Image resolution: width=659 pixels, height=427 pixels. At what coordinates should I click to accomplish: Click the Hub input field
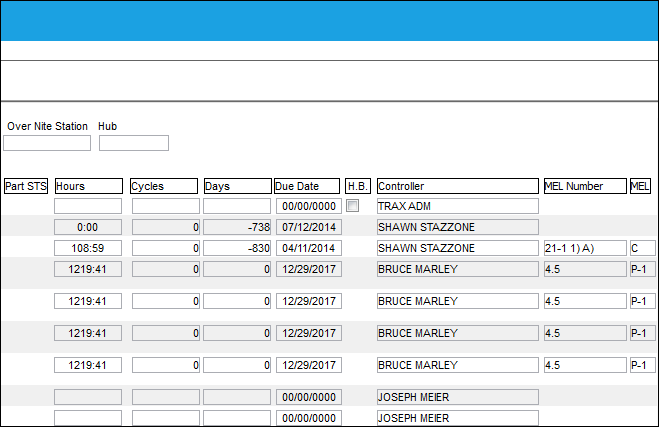(134, 143)
